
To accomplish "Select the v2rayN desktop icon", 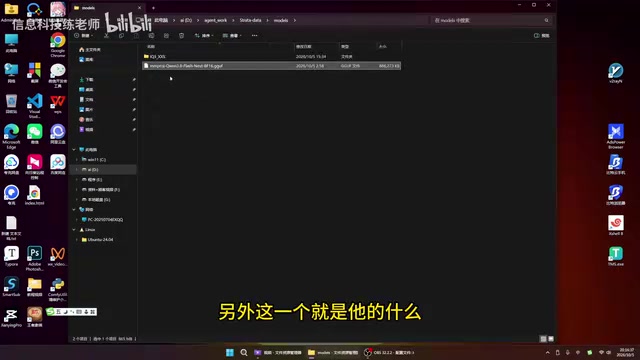I will (x=616, y=73).
